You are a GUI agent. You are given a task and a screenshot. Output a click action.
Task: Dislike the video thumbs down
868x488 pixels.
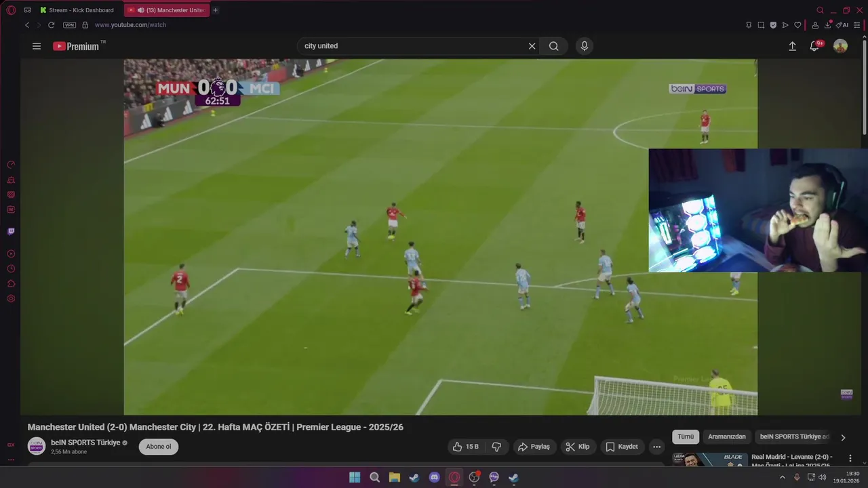pyautogui.click(x=496, y=447)
